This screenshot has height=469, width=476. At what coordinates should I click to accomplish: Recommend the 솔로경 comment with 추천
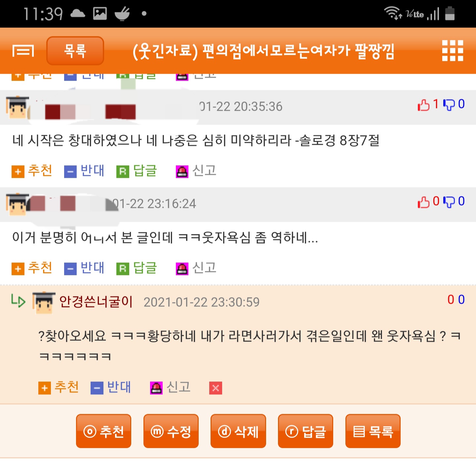point(32,171)
